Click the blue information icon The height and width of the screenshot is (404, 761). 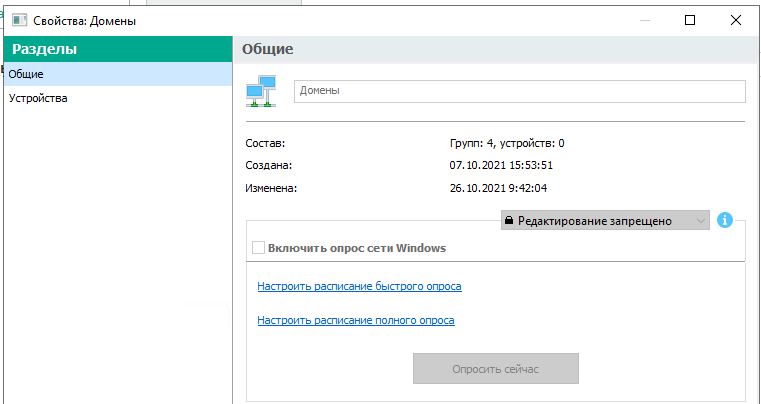pyautogui.click(x=725, y=220)
